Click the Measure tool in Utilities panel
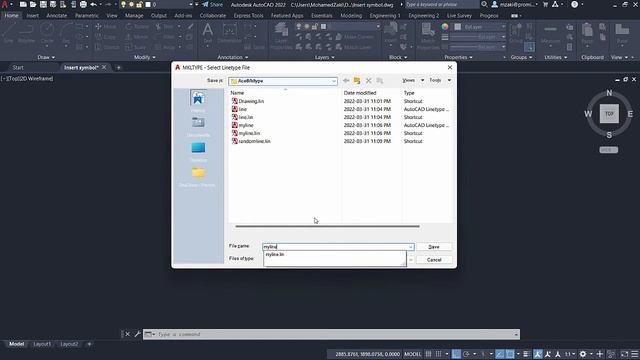Screen dimensions: 640x360 (550, 33)
